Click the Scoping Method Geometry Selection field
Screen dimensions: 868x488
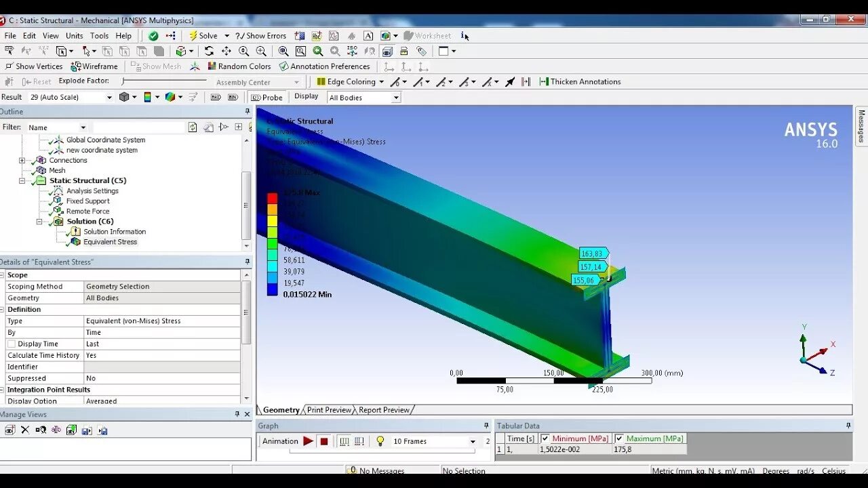[161, 287]
